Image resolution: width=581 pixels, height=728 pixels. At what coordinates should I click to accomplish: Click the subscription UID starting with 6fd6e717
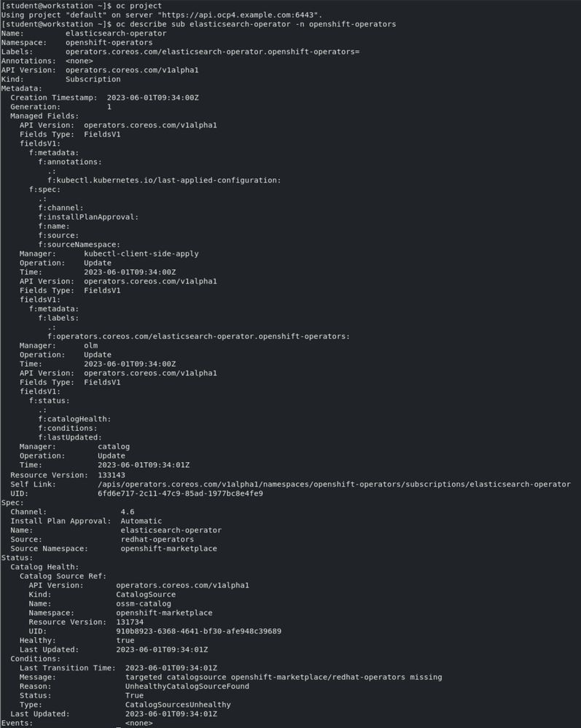coord(180,493)
